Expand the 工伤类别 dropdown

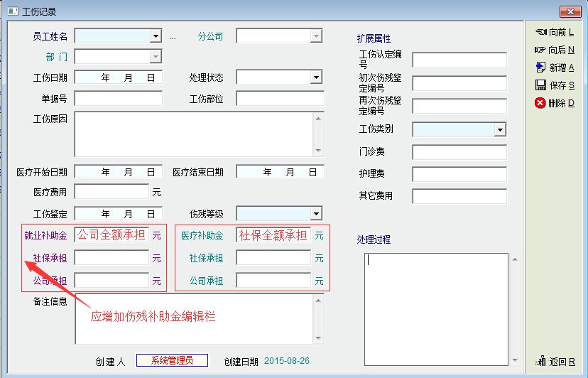click(500, 130)
